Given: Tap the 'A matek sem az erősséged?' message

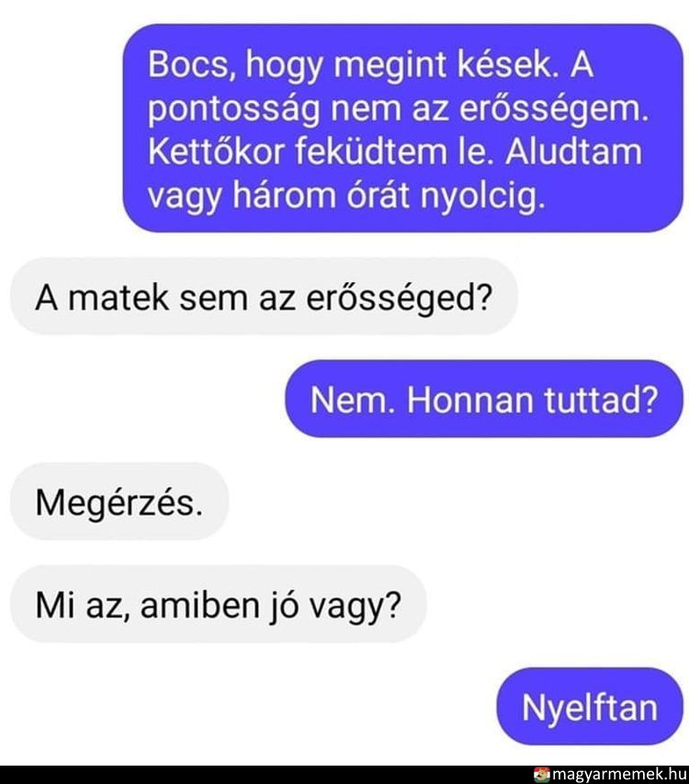Looking at the screenshot, I should pos(264,297).
